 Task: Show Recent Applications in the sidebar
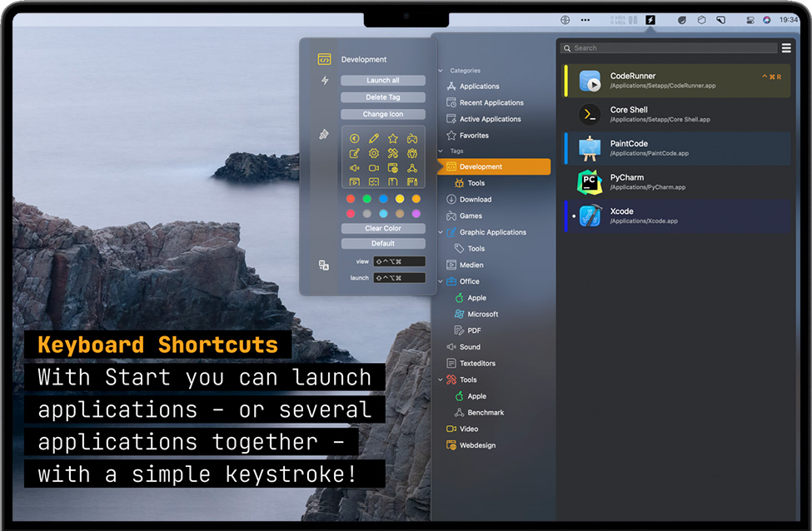(491, 103)
